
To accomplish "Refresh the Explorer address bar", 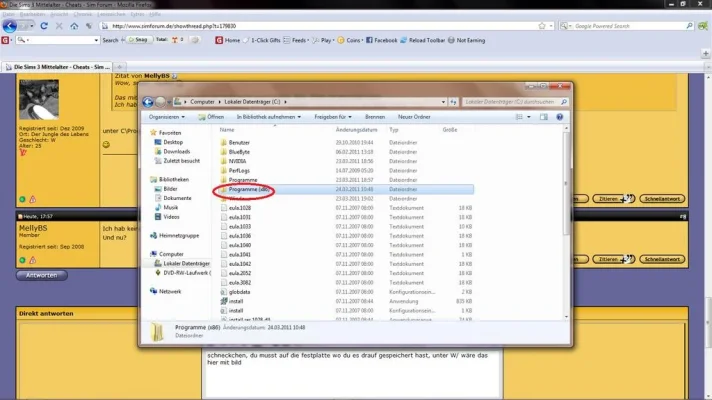I will (453, 102).
